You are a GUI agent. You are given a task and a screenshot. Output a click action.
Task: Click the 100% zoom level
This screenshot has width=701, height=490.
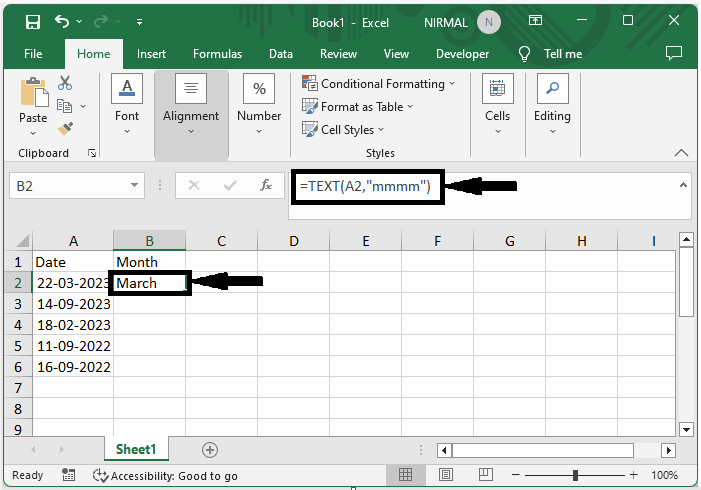click(x=664, y=475)
